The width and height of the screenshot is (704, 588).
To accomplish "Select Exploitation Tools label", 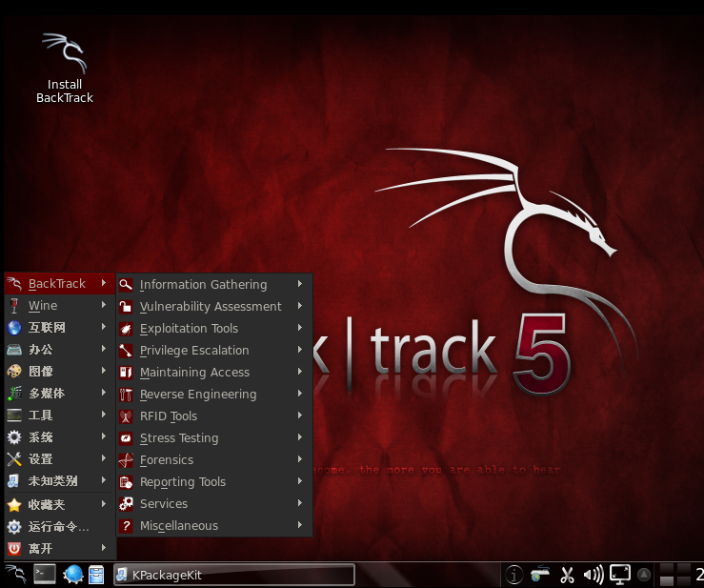I will 189,329.
